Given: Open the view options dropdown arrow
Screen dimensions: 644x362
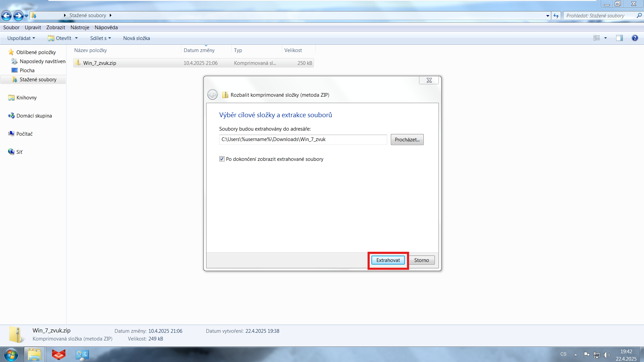Looking at the screenshot, I should (605, 38).
